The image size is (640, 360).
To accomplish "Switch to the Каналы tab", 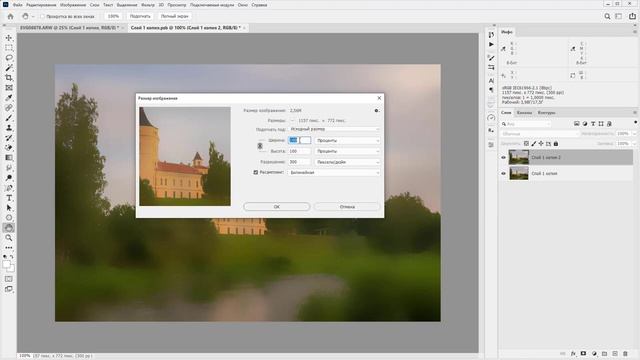I will pyautogui.click(x=524, y=113).
